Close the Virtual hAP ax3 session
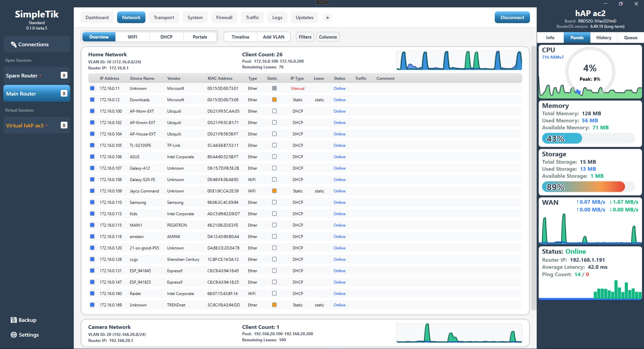Screen dimensions: 644x349 pyautogui.click(x=64, y=125)
